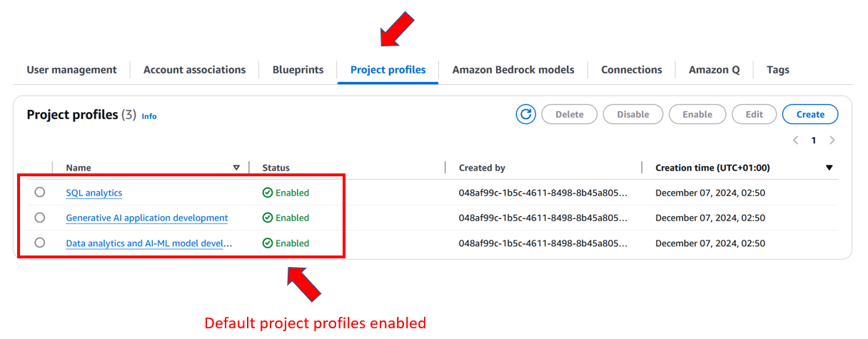Click Enabled status icon for Generative AI row
Screen dimensions: 868x339
coord(268,218)
